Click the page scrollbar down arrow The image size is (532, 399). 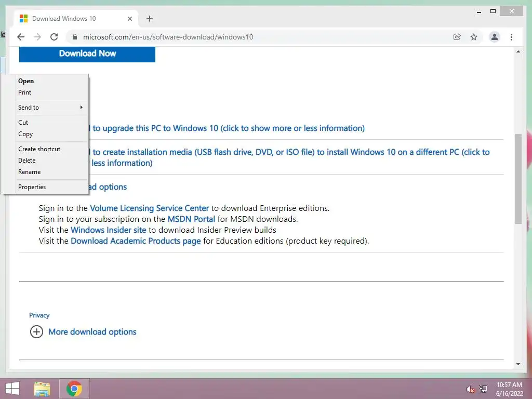pyautogui.click(x=518, y=364)
